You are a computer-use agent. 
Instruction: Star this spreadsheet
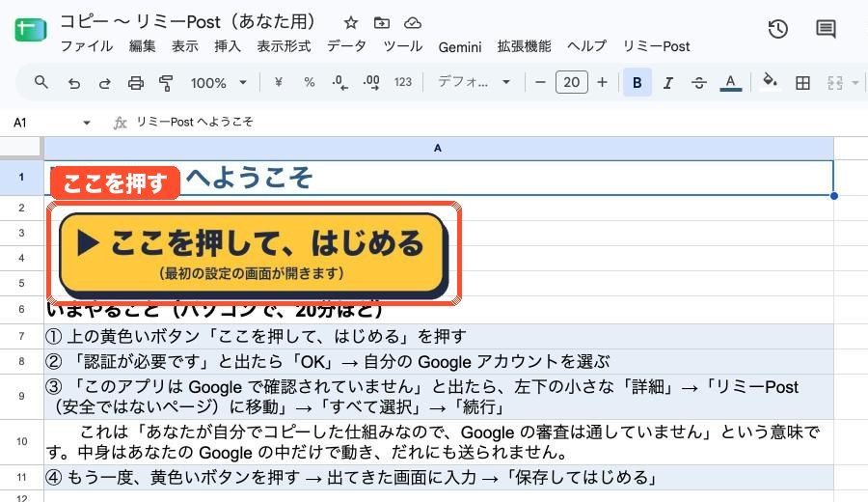click(x=350, y=23)
